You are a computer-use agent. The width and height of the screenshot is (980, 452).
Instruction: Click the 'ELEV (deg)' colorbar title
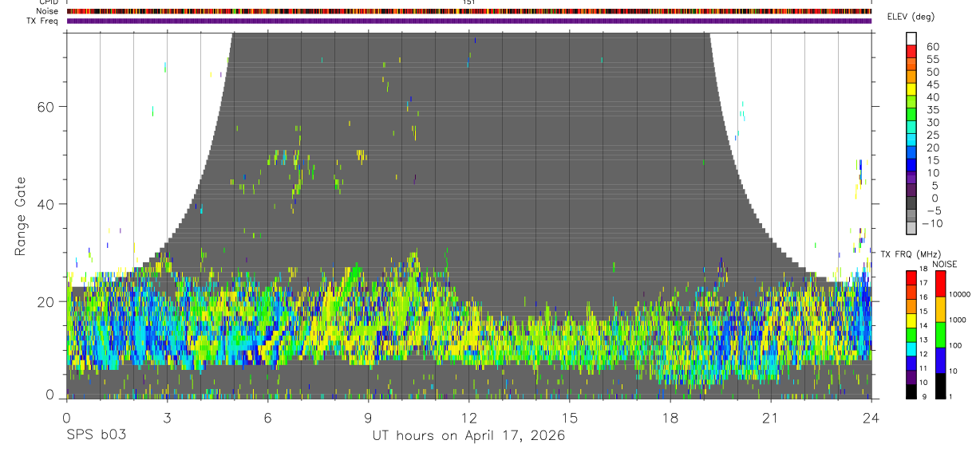pos(911,17)
